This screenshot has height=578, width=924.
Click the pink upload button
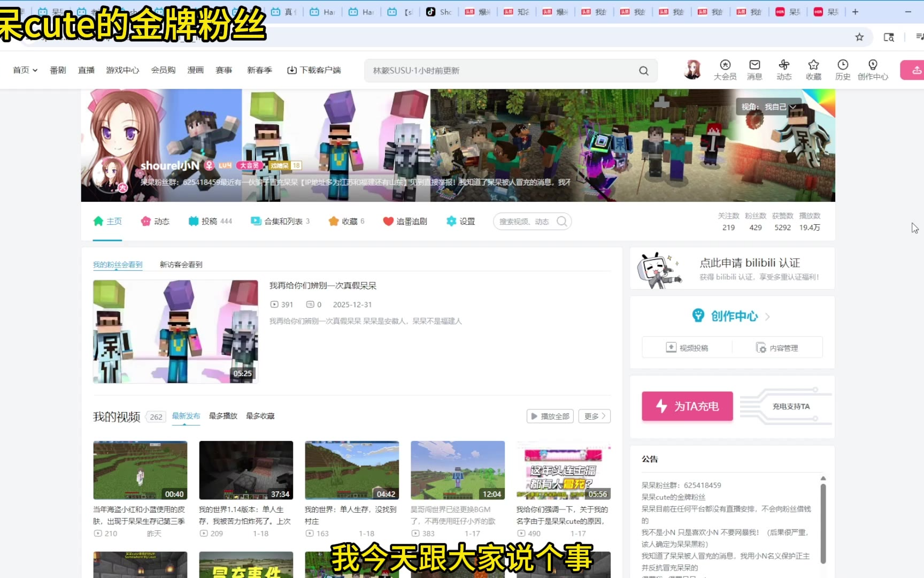coord(913,70)
